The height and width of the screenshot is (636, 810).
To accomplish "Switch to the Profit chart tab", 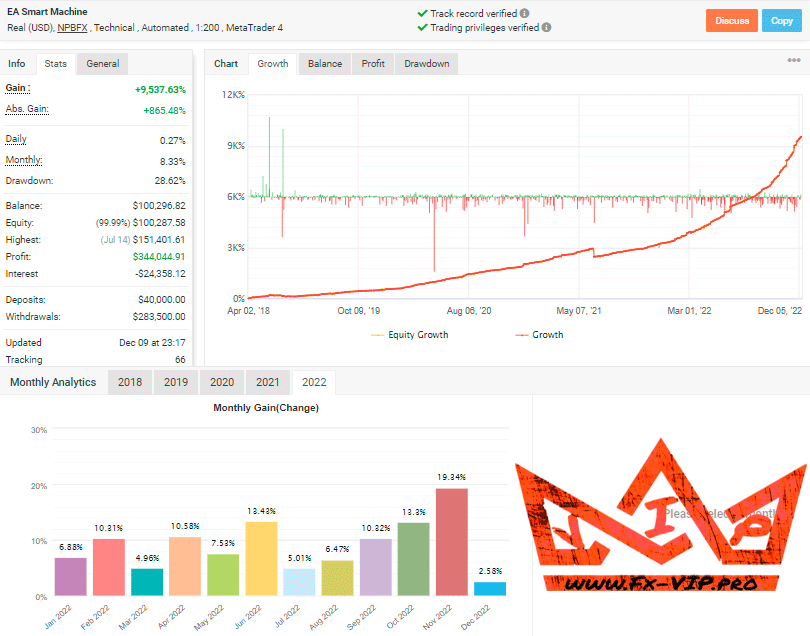I will coord(373,64).
